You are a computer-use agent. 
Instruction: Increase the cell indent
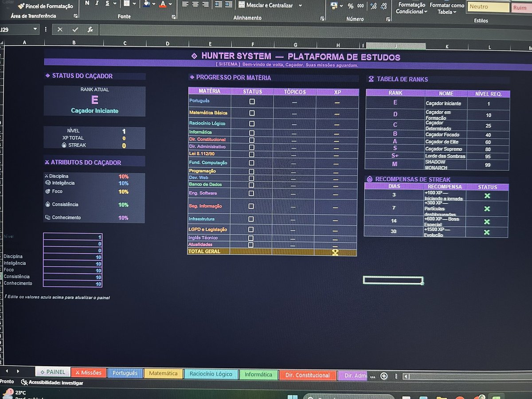229,4
